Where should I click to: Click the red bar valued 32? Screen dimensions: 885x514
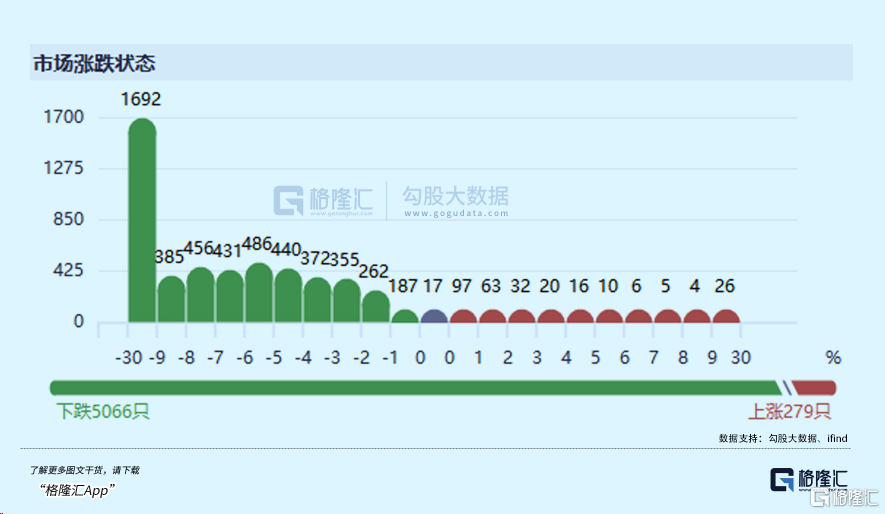coord(522,316)
